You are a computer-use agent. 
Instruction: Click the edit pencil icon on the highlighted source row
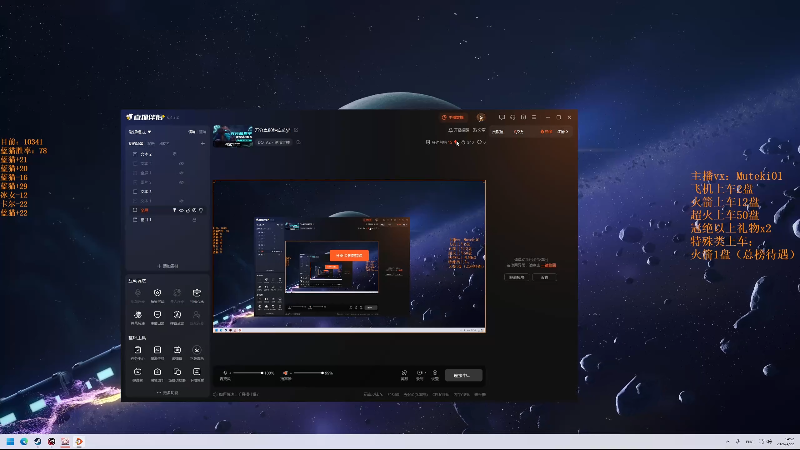coord(188,210)
